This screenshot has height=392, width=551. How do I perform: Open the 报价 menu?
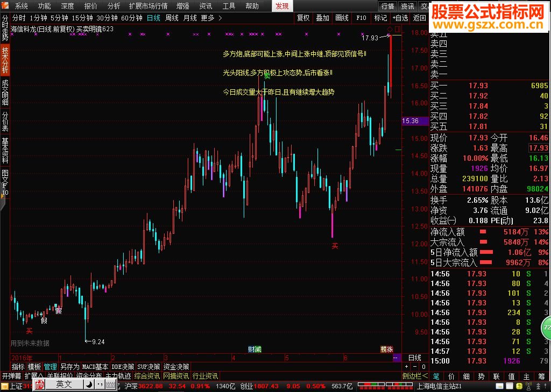(90, 6)
